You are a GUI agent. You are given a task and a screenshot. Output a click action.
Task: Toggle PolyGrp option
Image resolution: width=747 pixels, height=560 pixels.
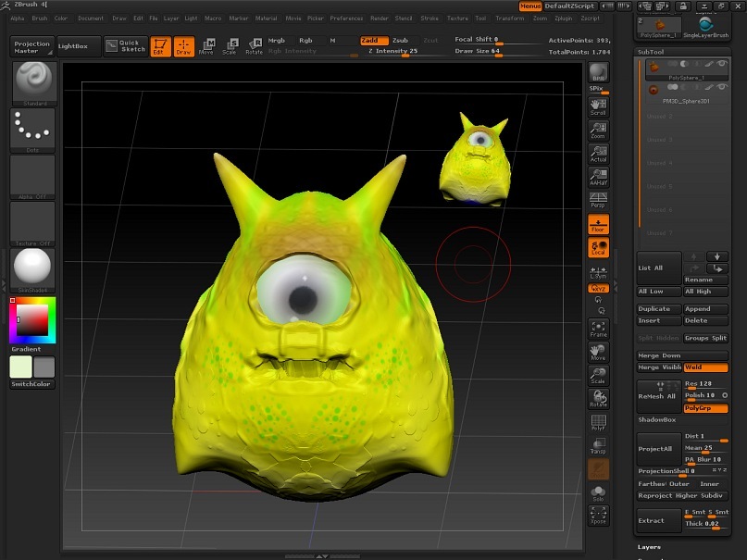pyautogui.click(x=705, y=408)
